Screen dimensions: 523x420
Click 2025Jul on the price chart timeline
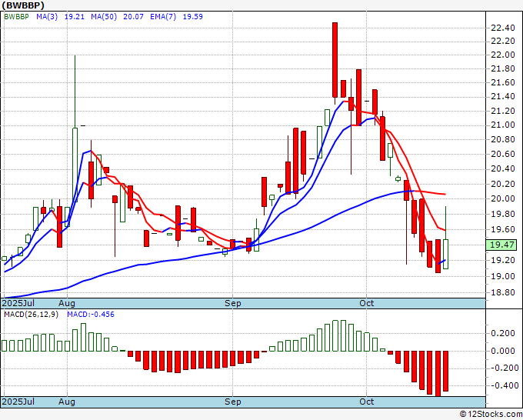(18, 303)
